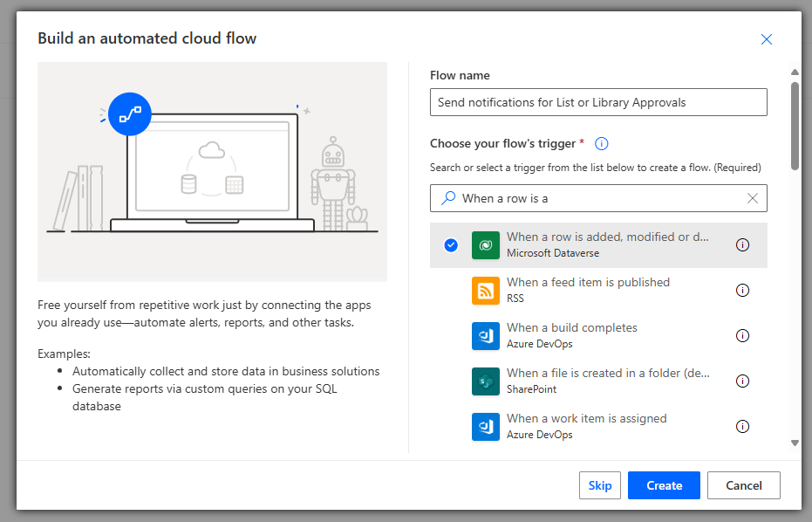812x522 pixels.
Task: Select When a feed item is published
Action: click(x=598, y=291)
